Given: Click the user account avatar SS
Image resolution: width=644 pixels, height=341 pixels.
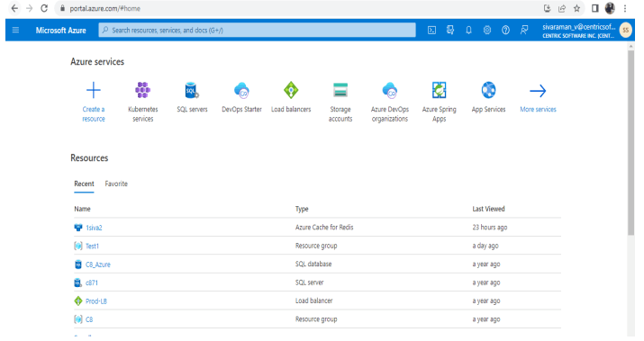Looking at the screenshot, I should (x=625, y=30).
